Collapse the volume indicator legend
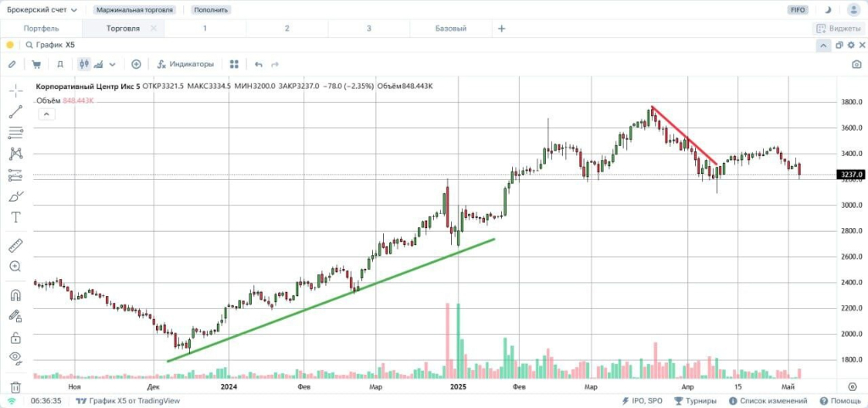The image size is (868, 408). pos(45,115)
